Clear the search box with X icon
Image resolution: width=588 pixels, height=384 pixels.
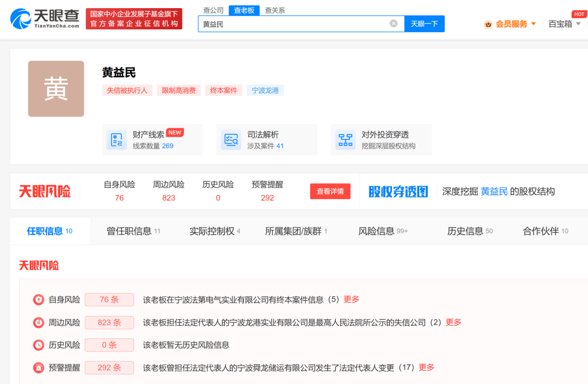(394, 23)
